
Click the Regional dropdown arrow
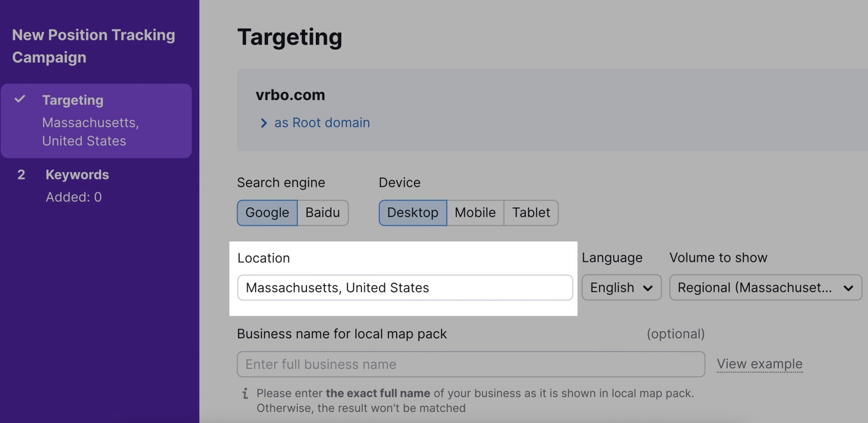(848, 288)
